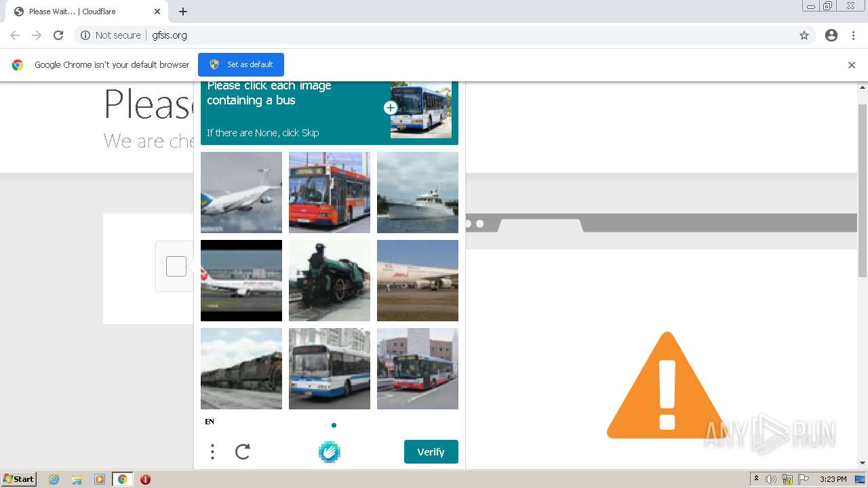This screenshot has width=868, height=488.
Task: Click the hCaptcha hand logo
Action: tap(330, 452)
